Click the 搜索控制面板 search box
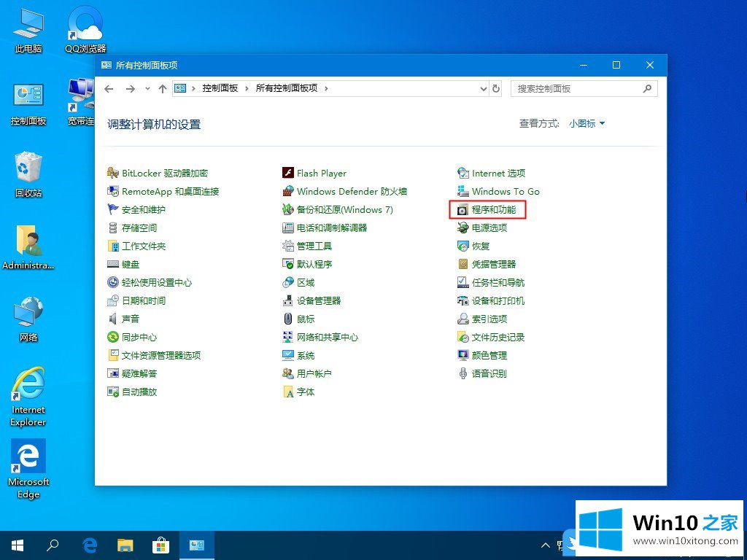This screenshot has height=560, width=747. coord(584,88)
